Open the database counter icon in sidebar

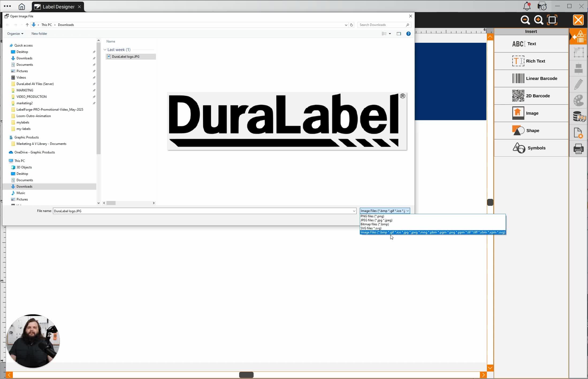click(x=579, y=117)
